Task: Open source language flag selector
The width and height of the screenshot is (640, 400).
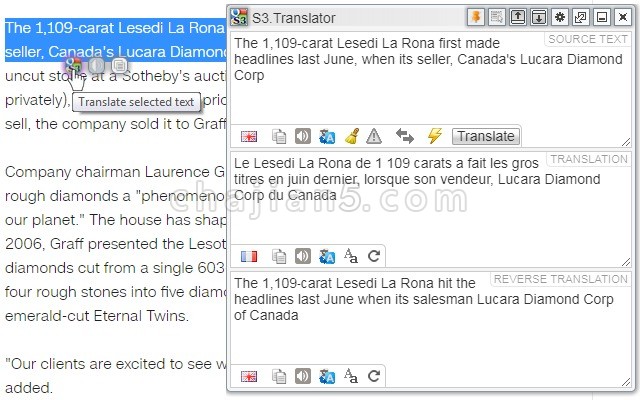Action: point(249,136)
